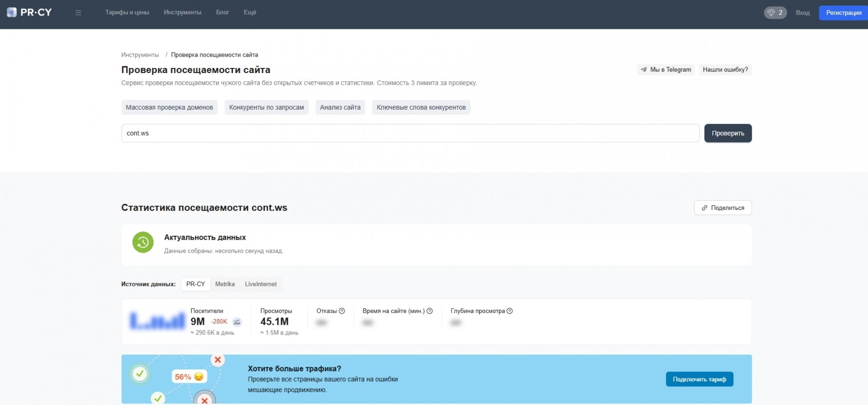The image size is (868, 405).
Task: Open Анализ сайта tool
Action: click(340, 107)
